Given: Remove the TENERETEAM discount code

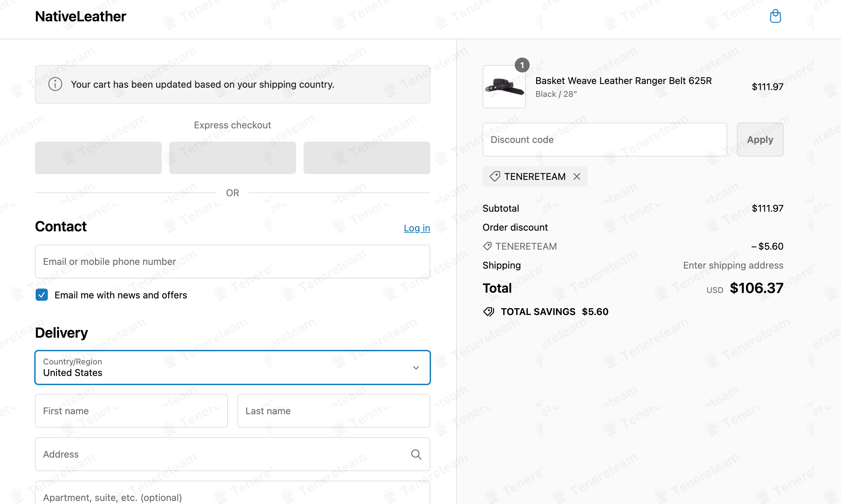Looking at the screenshot, I should pyautogui.click(x=576, y=176).
